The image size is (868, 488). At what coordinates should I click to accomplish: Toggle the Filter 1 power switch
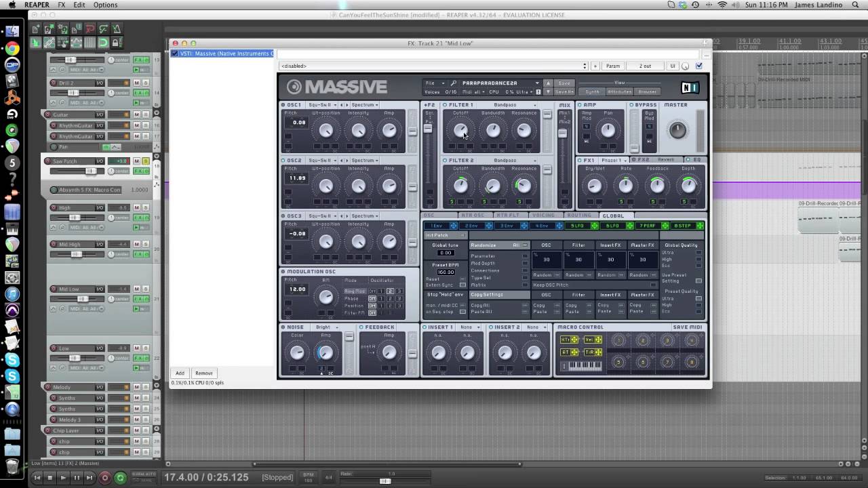445,105
